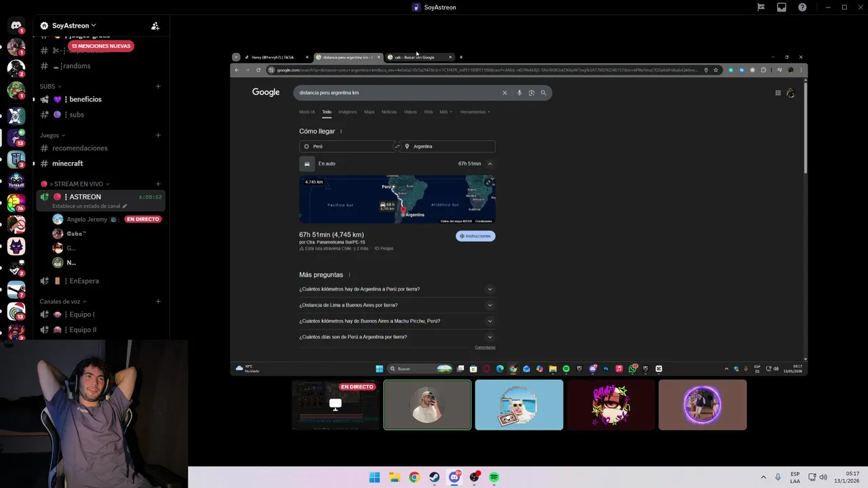This screenshot has width=868, height=488.
Task: Show hidden icons chevron in host tray
Action: coord(763,477)
